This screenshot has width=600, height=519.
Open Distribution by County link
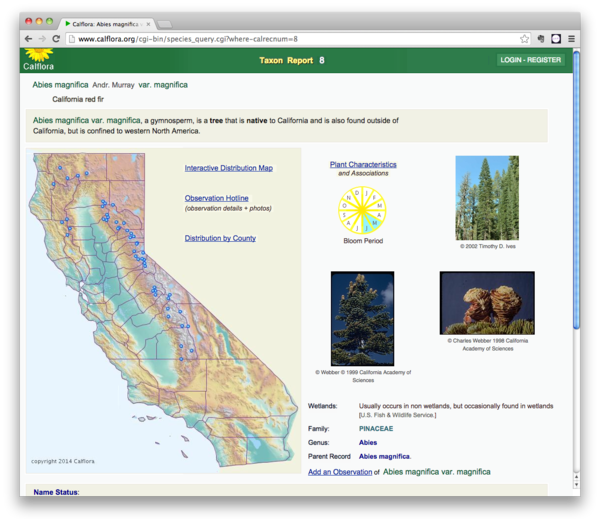click(220, 238)
